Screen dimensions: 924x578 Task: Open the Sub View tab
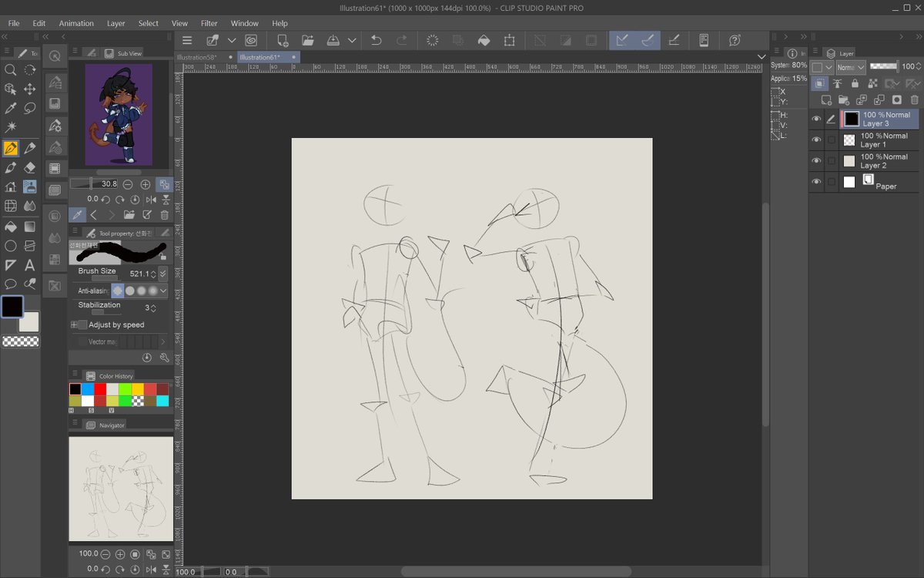click(123, 53)
